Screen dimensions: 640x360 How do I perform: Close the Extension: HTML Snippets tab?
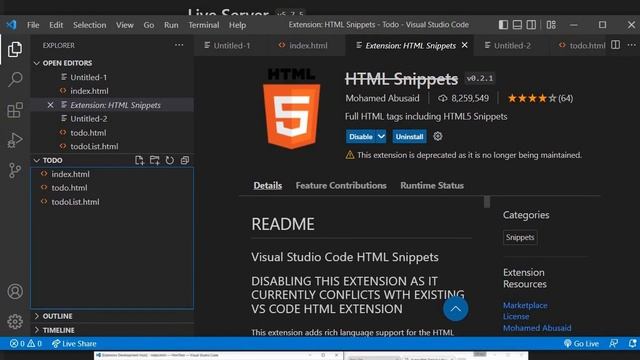tap(464, 45)
